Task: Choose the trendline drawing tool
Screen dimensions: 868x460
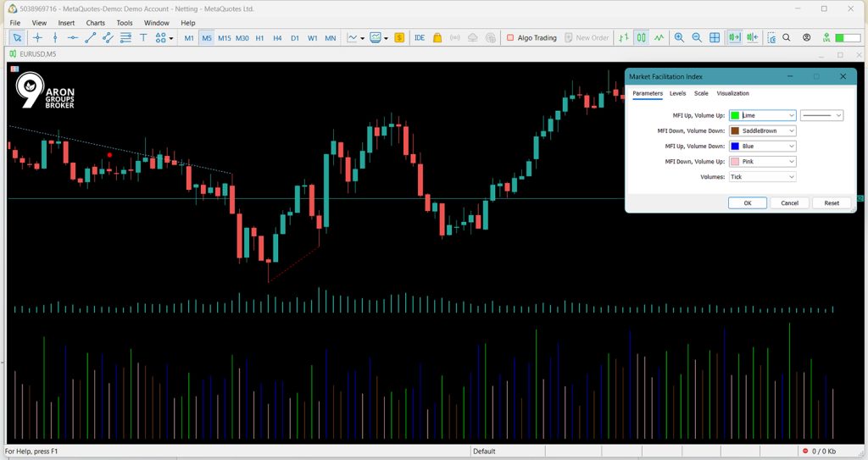Action: [90, 37]
